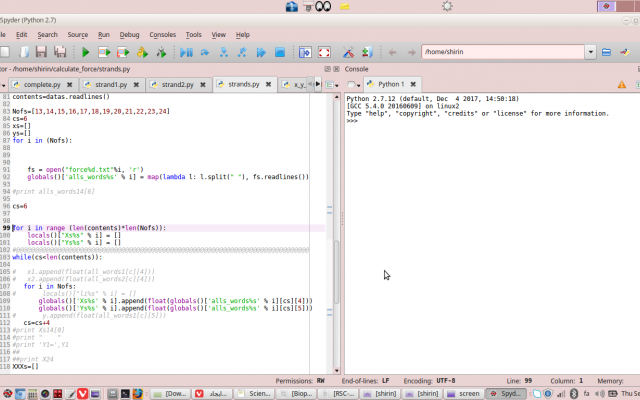
Task: Run the current file with green play icon
Action: coord(86,52)
